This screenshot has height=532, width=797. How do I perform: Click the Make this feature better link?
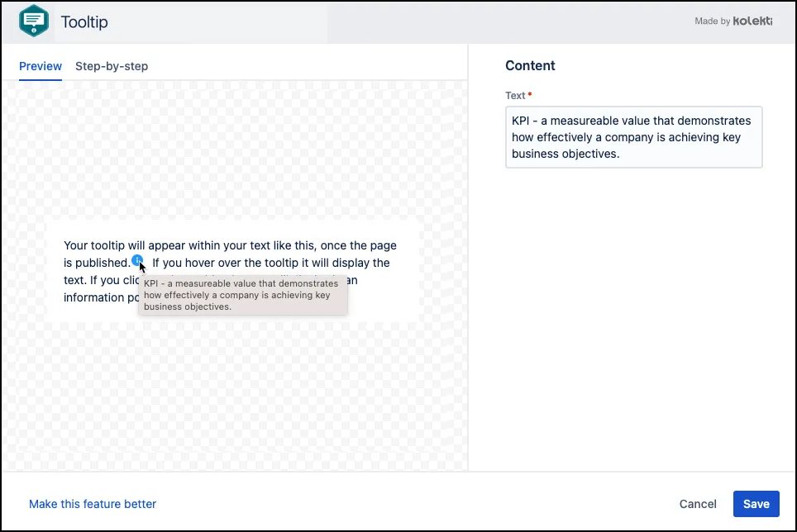93,504
